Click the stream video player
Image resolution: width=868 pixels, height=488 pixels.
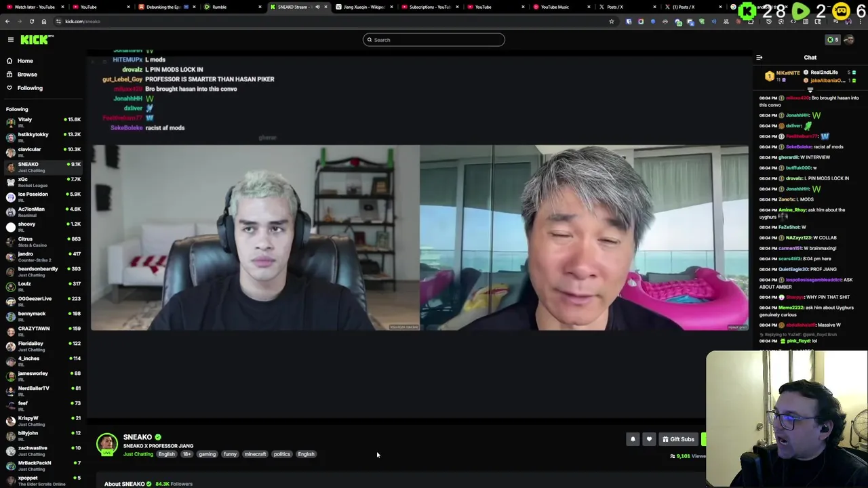(x=420, y=237)
